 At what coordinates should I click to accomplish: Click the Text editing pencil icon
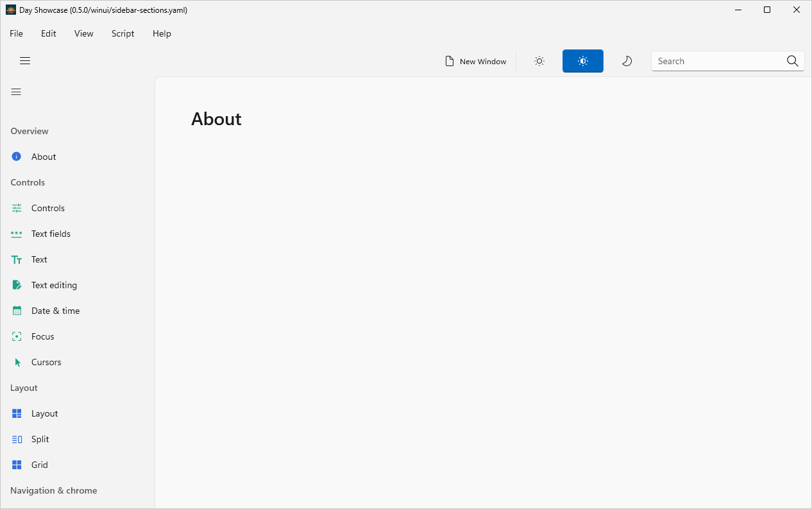[x=17, y=285]
